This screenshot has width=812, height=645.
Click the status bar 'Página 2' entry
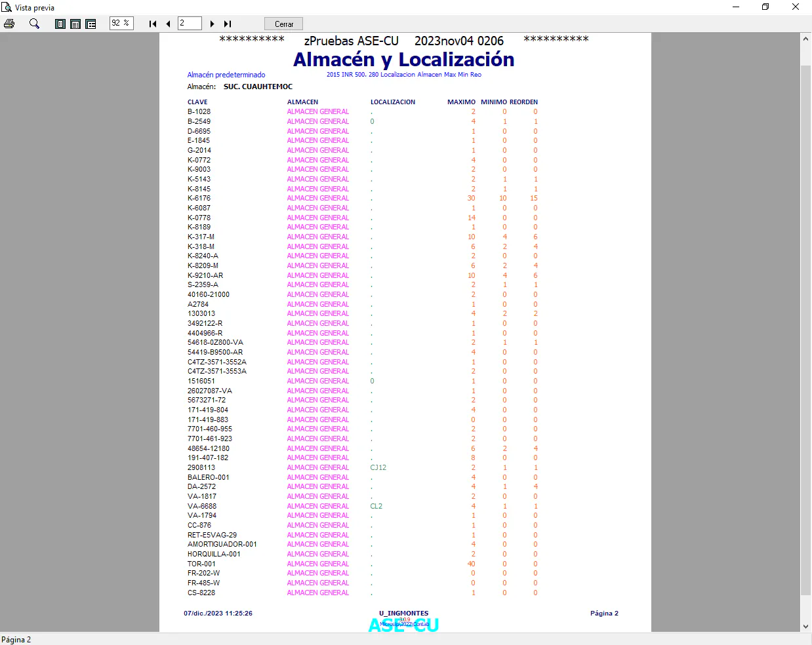point(16,640)
